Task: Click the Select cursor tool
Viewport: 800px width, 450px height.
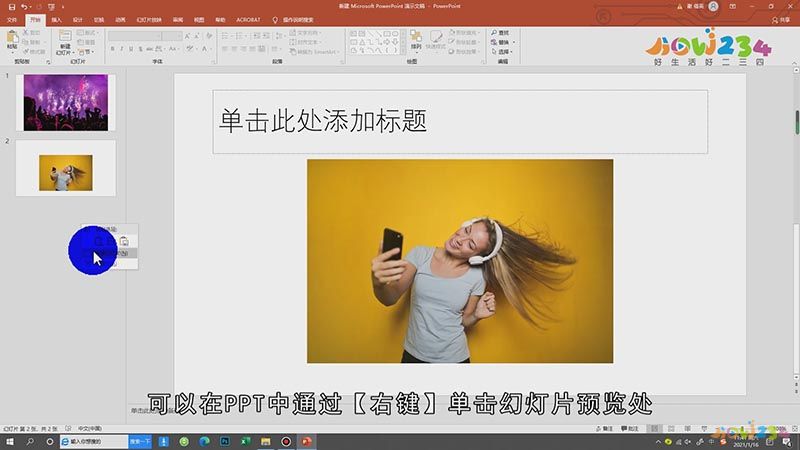Action: coord(501,52)
